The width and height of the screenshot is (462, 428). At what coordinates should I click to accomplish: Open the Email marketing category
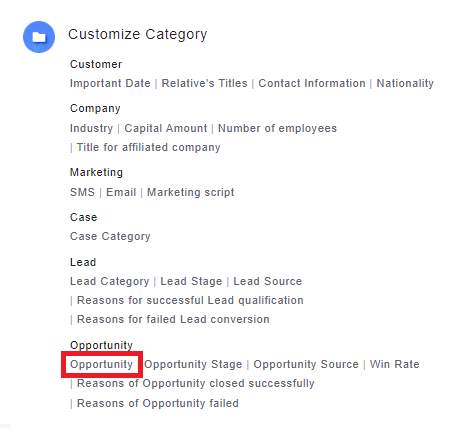click(121, 192)
